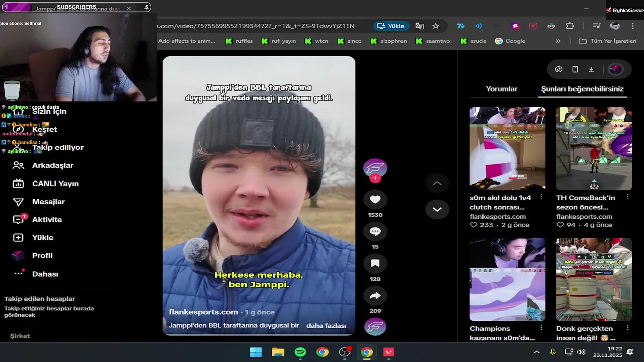This screenshot has height=362, width=644.
Task: Show hidden tray icons chevron
Action: (x=536, y=352)
